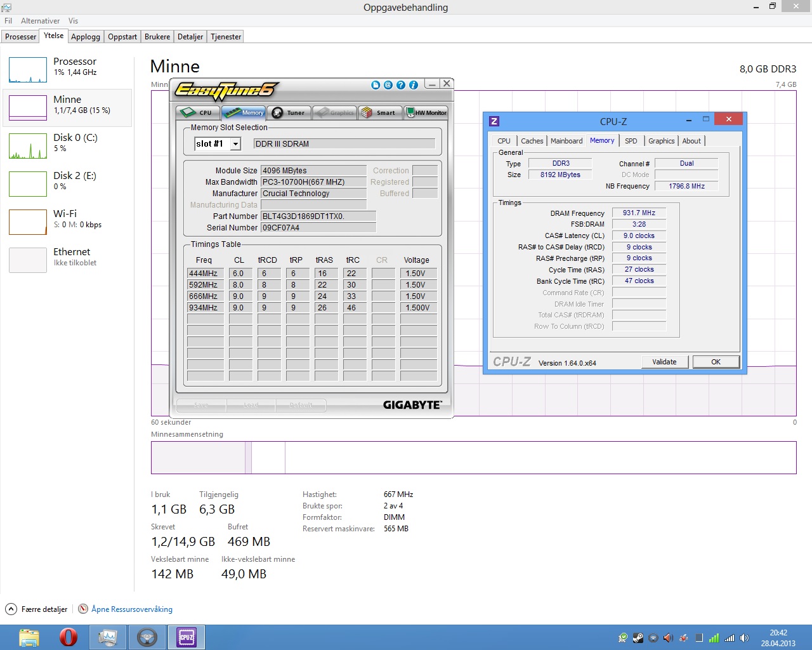This screenshot has width=812, height=650.
Task: Select the Prosessor graph in Task Manager sidebar
Action: point(28,70)
